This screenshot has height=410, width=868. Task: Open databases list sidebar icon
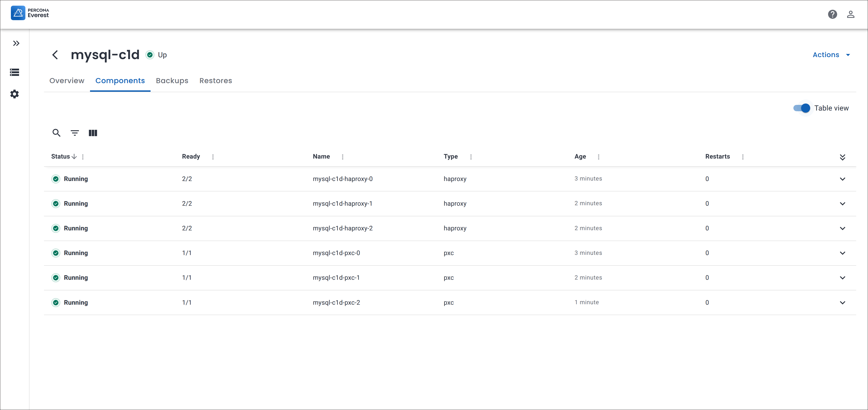[x=15, y=72]
